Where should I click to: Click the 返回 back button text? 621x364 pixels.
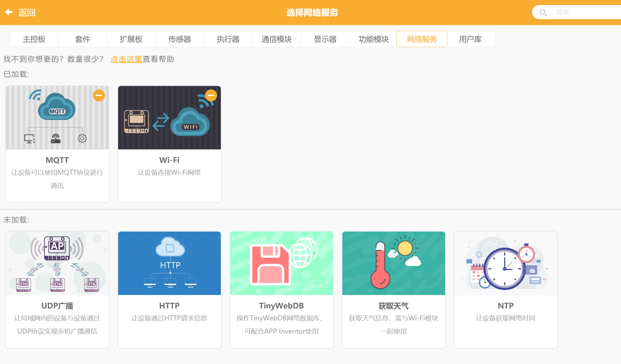click(27, 13)
